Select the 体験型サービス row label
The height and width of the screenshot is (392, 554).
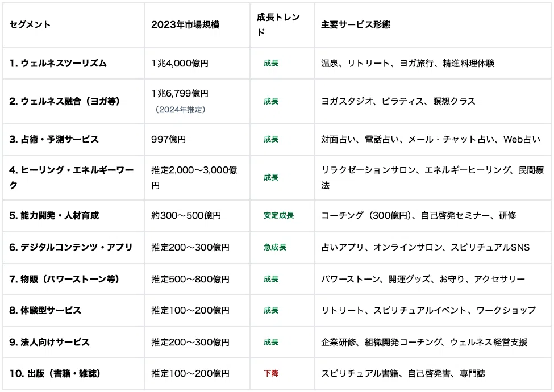(x=45, y=310)
